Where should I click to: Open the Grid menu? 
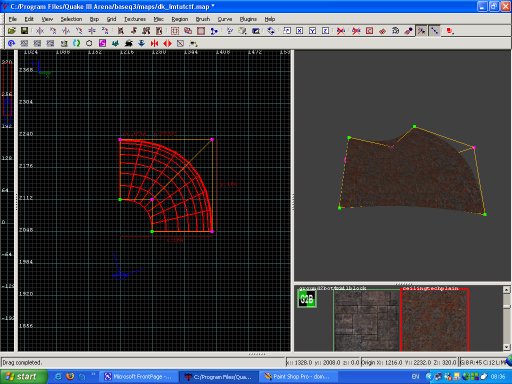[x=111, y=19]
